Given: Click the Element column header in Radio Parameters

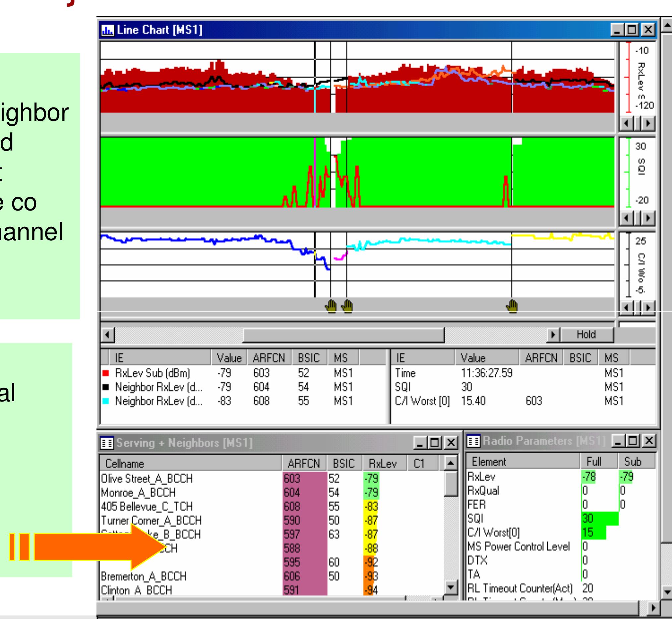Looking at the screenshot, I should click(523, 462).
